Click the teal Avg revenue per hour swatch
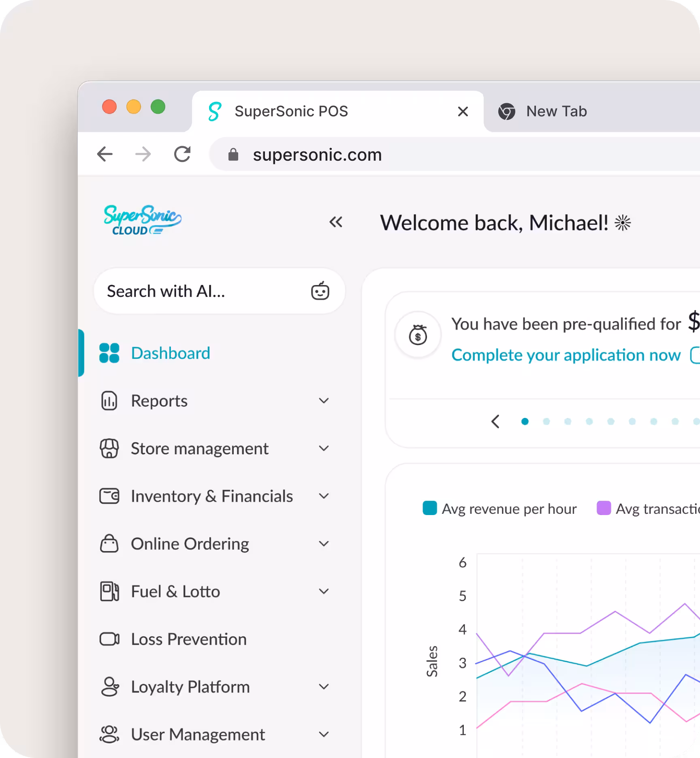The width and height of the screenshot is (700, 758). (430, 508)
